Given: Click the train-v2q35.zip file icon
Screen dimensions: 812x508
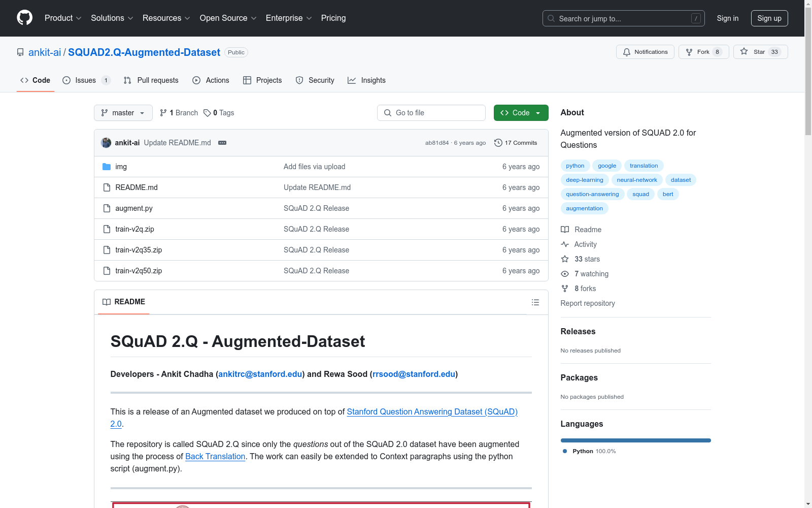Looking at the screenshot, I should click(x=107, y=250).
